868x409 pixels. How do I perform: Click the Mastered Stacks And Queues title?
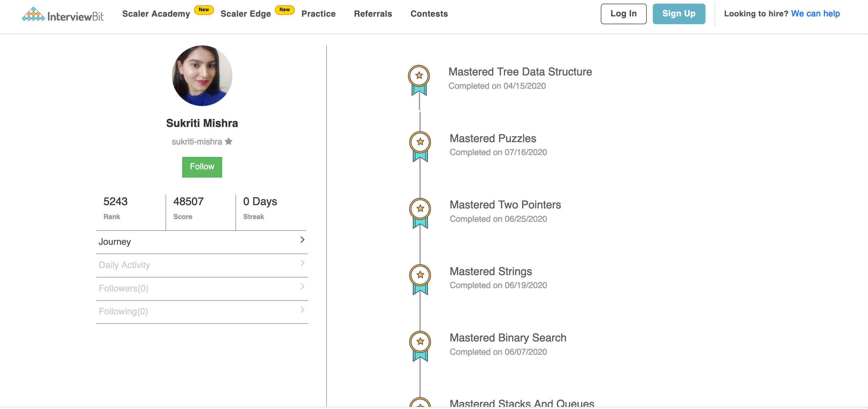coord(522,403)
